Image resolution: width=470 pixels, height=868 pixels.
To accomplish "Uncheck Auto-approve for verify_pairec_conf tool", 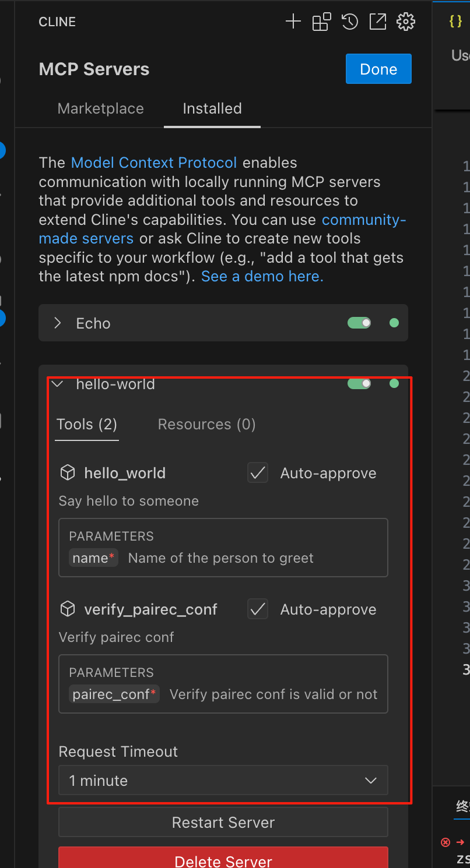I will click(x=258, y=609).
